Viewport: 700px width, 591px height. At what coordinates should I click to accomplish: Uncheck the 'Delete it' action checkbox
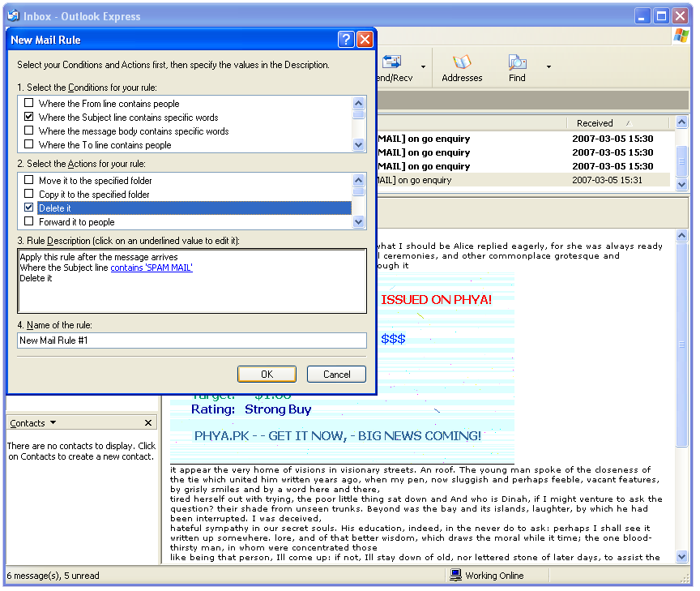coord(29,208)
